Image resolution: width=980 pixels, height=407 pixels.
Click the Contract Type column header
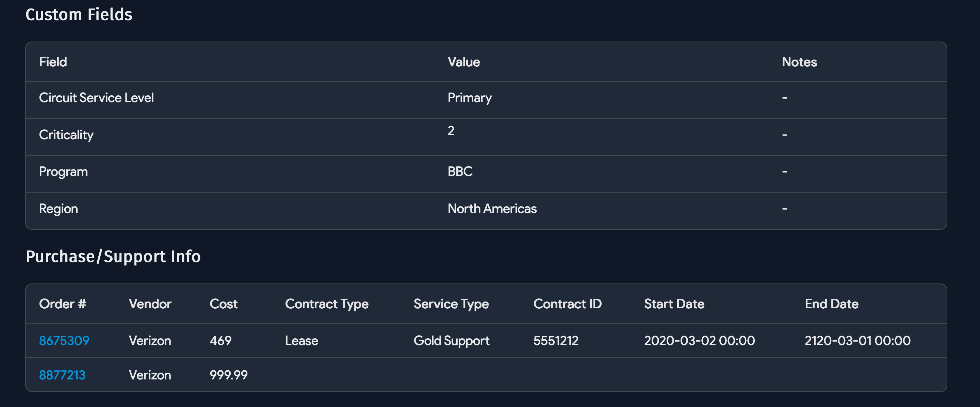click(327, 304)
